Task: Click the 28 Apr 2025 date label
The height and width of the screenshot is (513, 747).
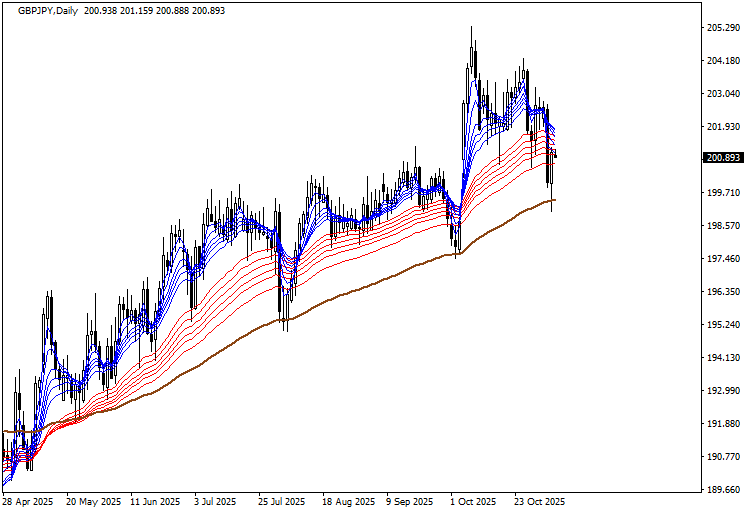Action: [x=30, y=501]
